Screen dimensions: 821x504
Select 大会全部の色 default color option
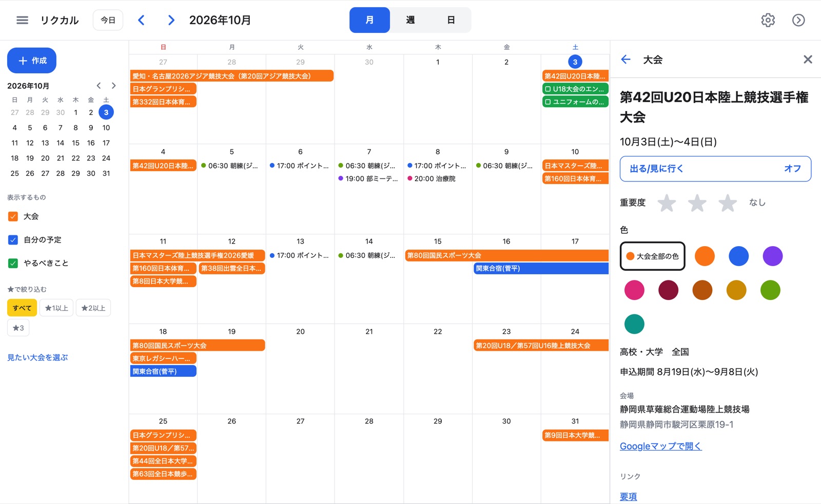[652, 256]
